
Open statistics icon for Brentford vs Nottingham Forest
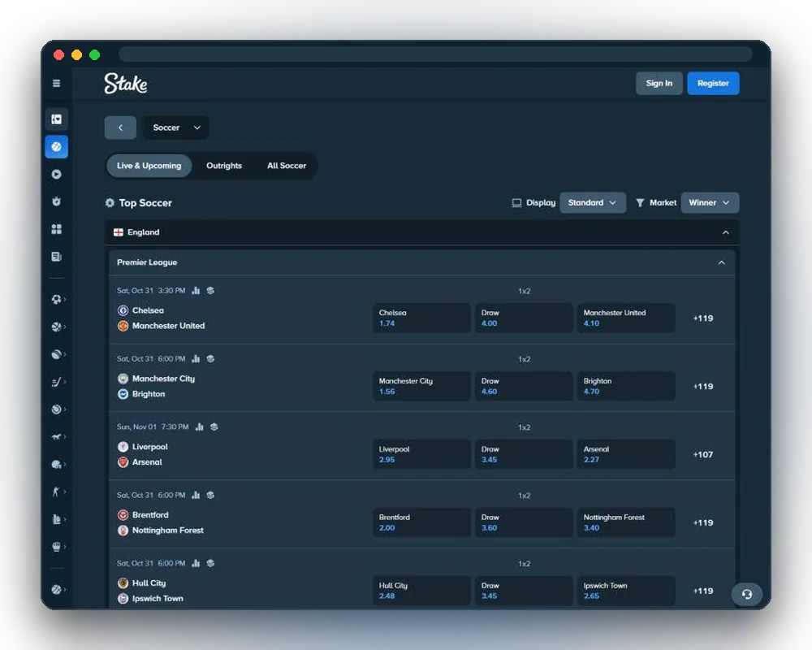tap(196, 496)
